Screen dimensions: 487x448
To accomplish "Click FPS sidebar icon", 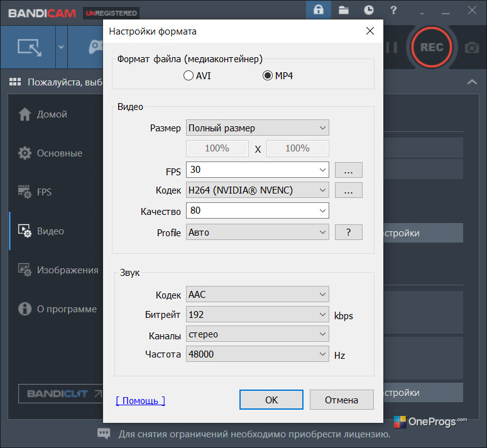I will click(25, 192).
